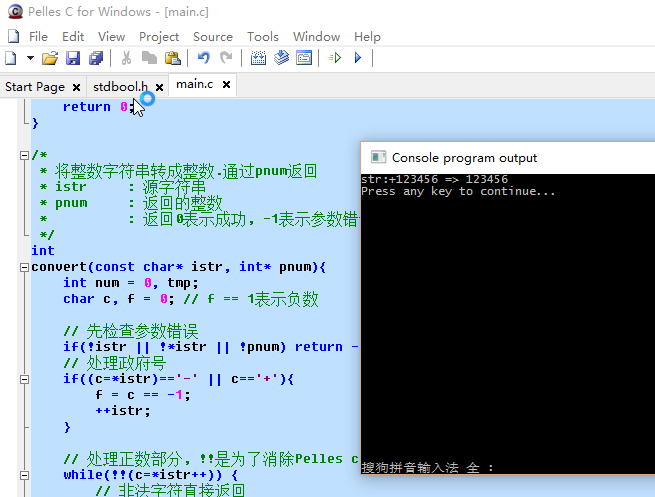Click the Sogou pinyin input status line
Image resolution: width=655 pixels, height=497 pixels.
click(427, 467)
